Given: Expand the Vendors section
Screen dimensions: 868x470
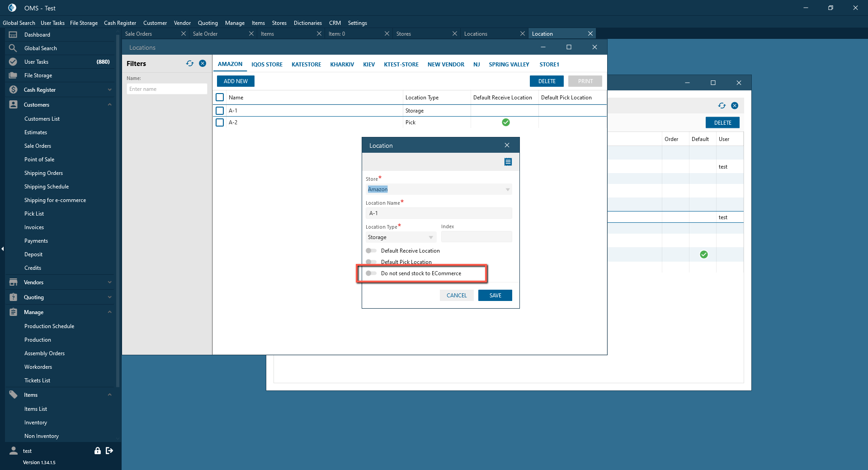Looking at the screenshot, I should [x=110, y=282].
